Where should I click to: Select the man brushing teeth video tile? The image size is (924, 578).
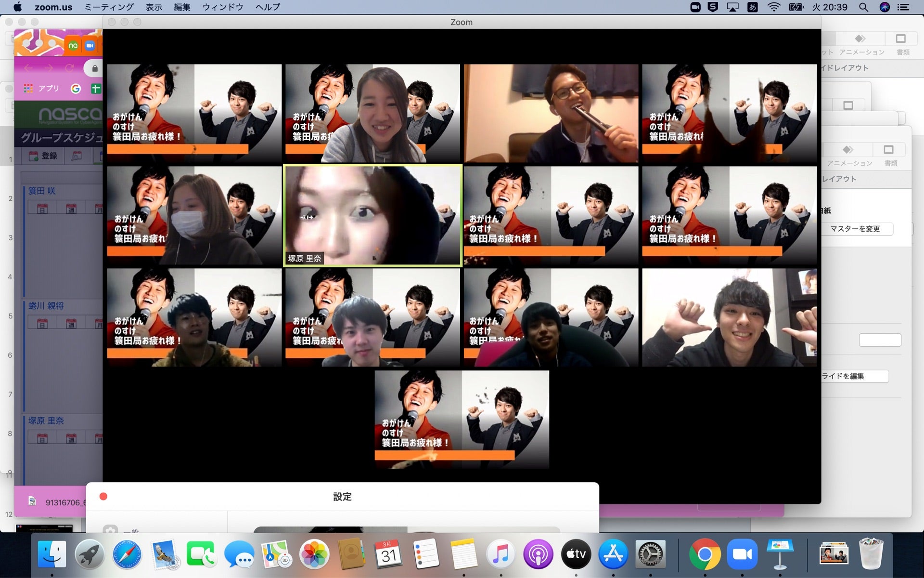click(x=551, y=113)
